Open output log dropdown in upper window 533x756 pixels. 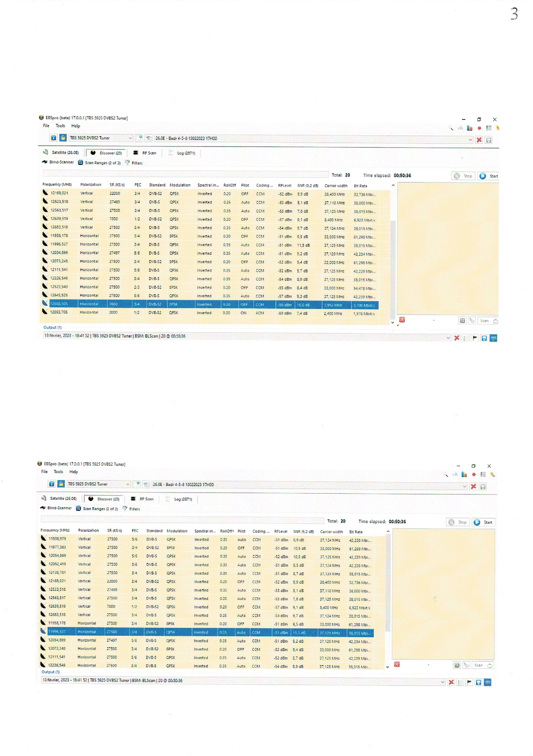[x=247, y=336]
